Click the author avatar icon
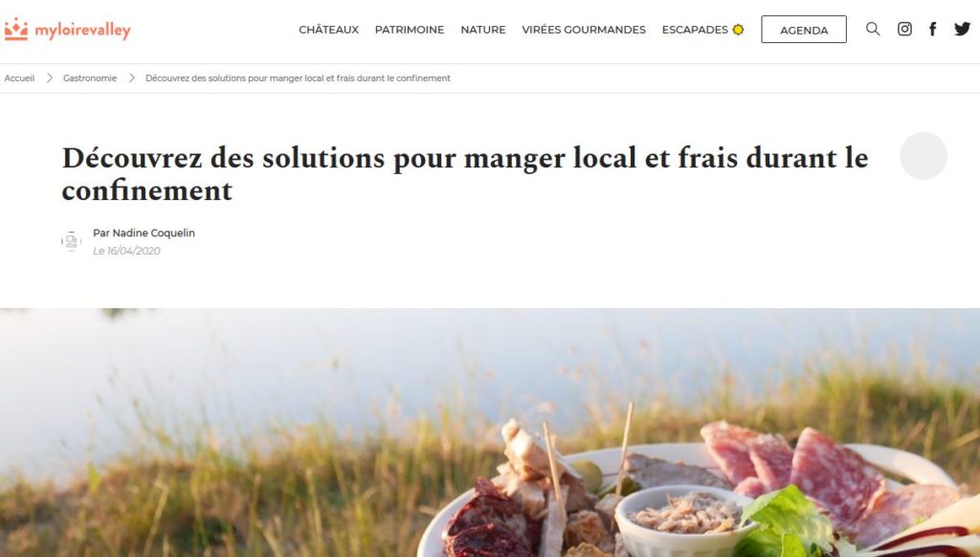Screen dimensions: 980x557 [71, 241]
